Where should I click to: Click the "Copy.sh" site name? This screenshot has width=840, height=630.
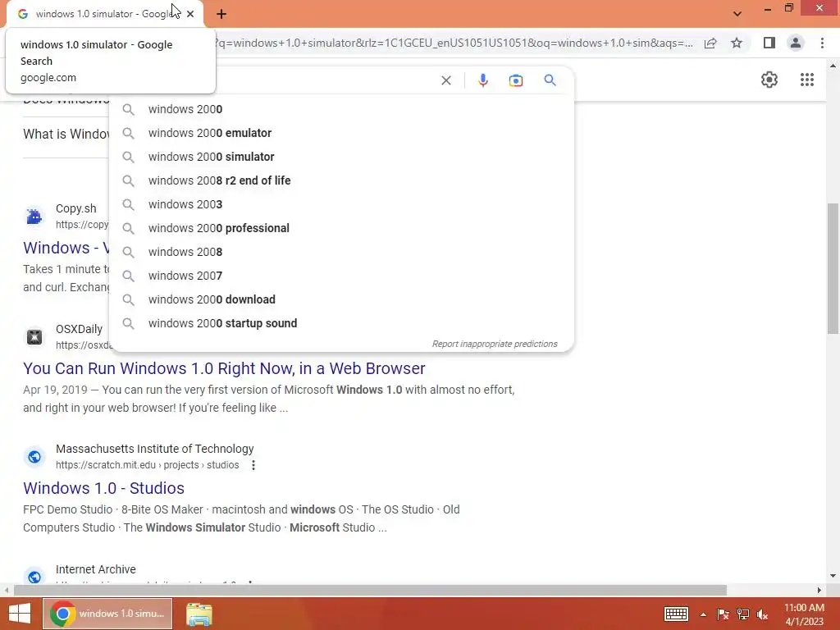(x=76, y=208)
